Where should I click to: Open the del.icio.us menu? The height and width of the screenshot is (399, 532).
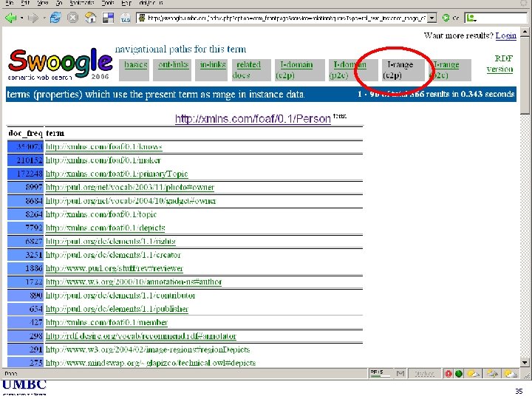pyautogui.click(x=151, y=3)
